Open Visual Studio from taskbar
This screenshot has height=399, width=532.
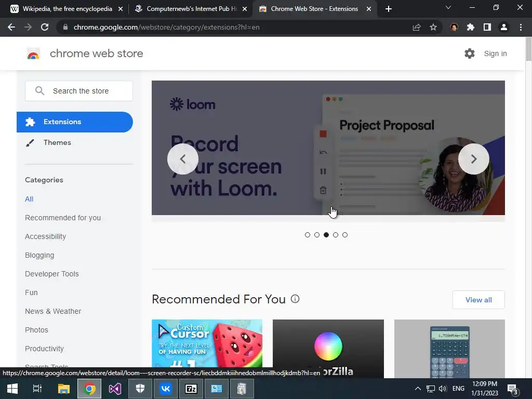coord(115,389)
